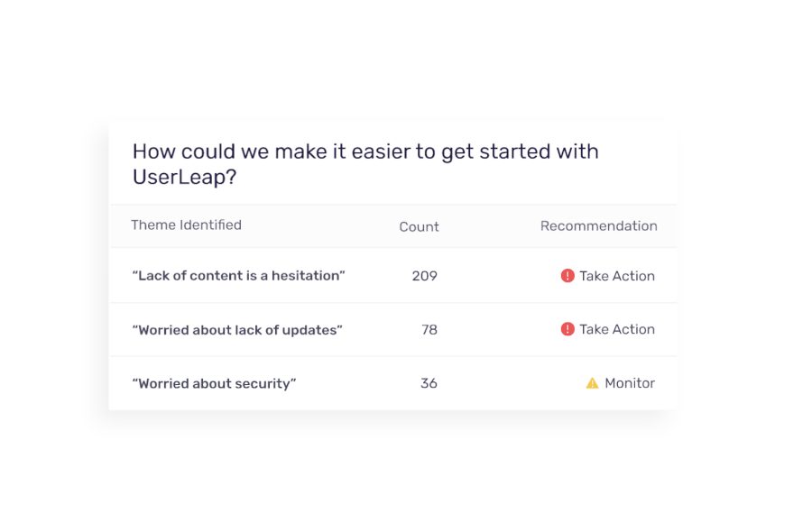Click the Theme Identified column header
Screen dimensions: 812x532
point(186,225)
